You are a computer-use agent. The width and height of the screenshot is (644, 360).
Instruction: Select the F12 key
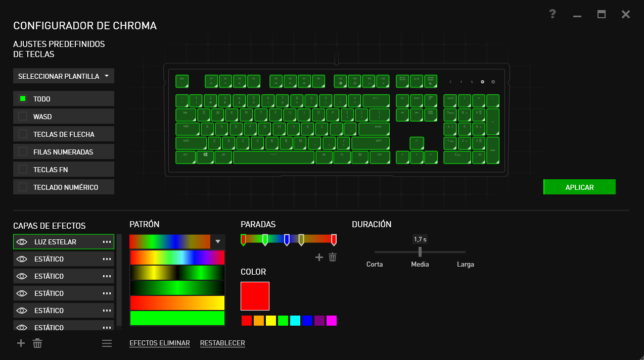(x=383, y=81)
